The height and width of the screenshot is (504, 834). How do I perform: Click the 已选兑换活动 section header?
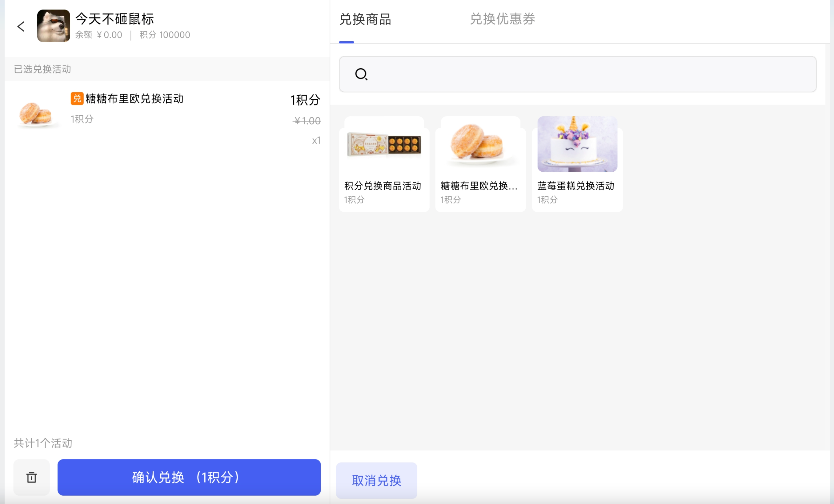click(42, 69)
